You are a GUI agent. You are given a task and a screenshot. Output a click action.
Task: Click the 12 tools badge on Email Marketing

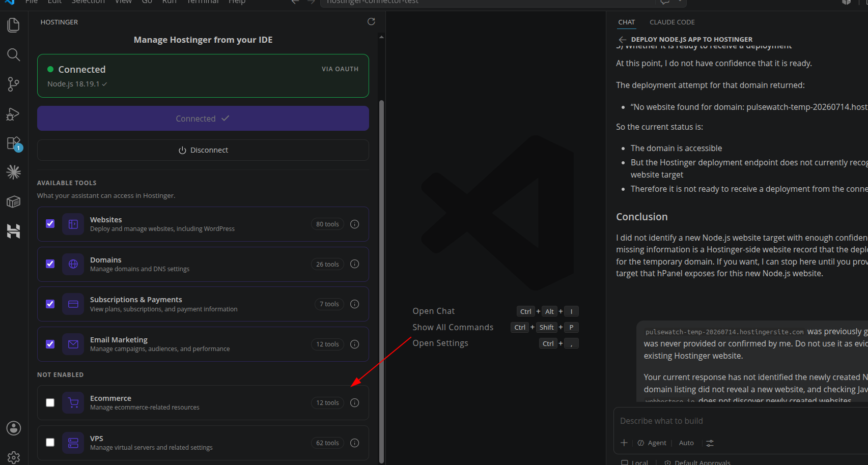coord(327,344)
